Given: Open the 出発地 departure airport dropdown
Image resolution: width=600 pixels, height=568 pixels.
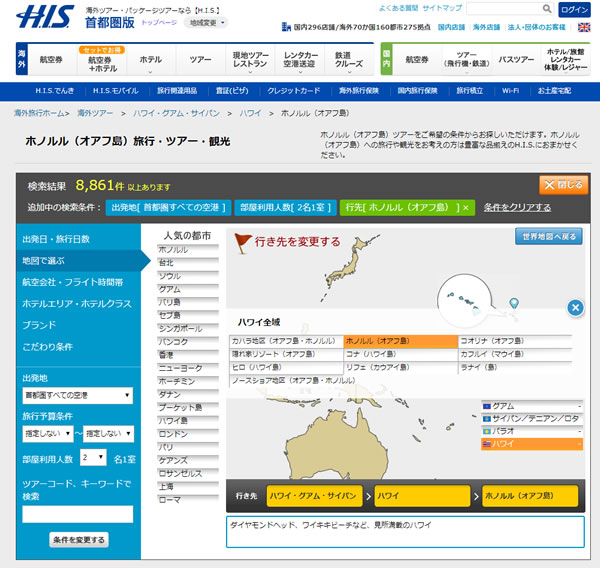Looking at the screenshot, I should pyautogui.click(x=77, y=395).
